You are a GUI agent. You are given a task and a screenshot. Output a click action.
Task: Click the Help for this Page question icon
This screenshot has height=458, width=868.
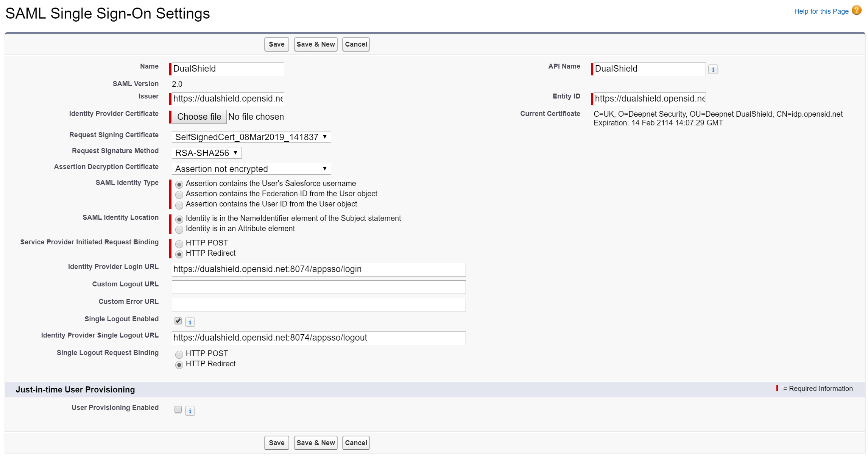point(856,10)
